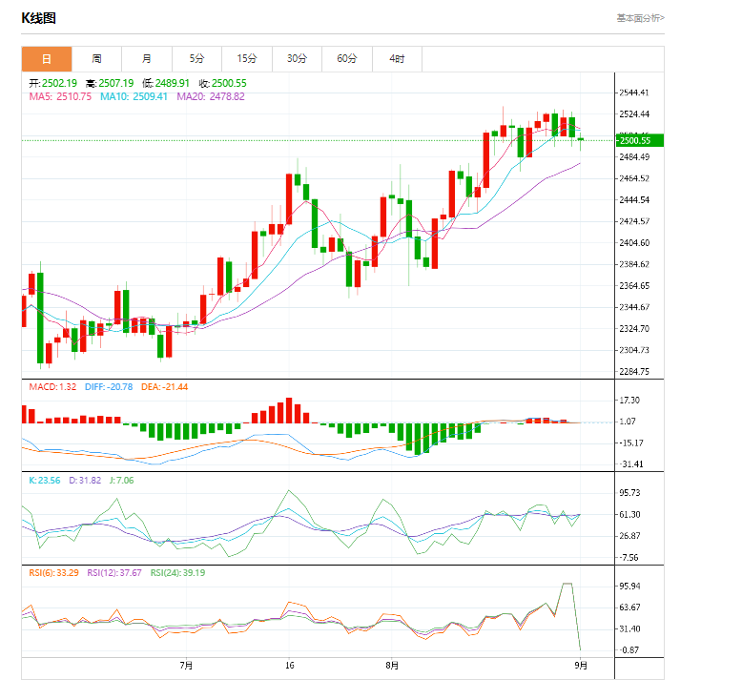Click the 95.73 KDJ axis label
This screenshot has height=700, width=742.
coord(629,493)
